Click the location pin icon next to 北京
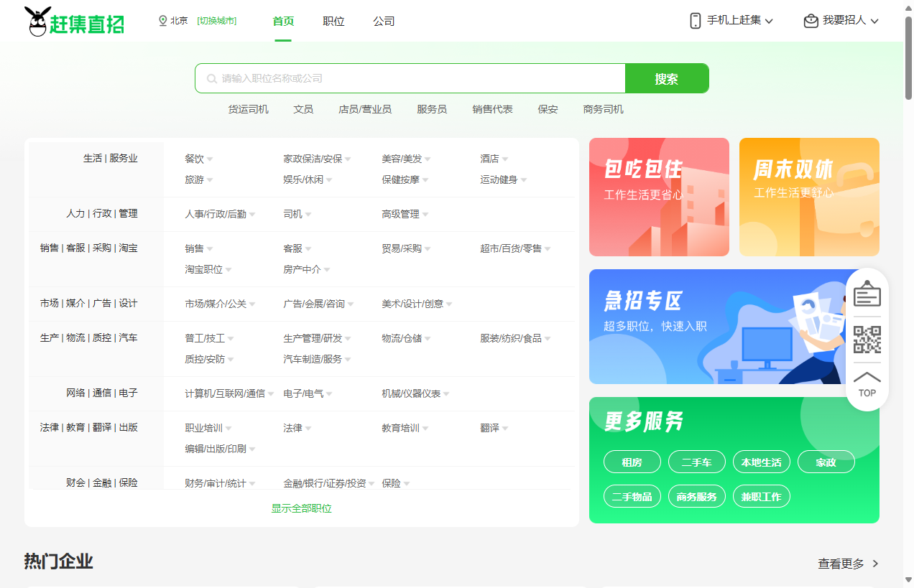This screenshot has height=588, width=914. coord(162,21)
